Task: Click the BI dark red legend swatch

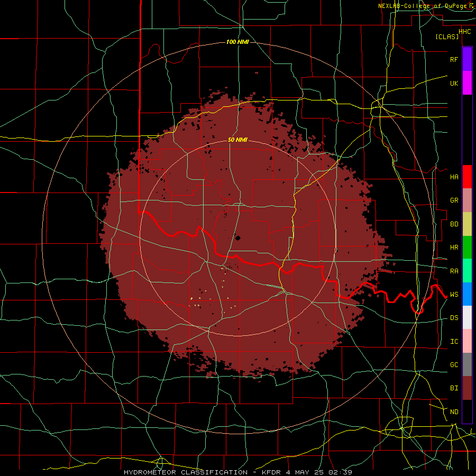Action: pos(467,388)
